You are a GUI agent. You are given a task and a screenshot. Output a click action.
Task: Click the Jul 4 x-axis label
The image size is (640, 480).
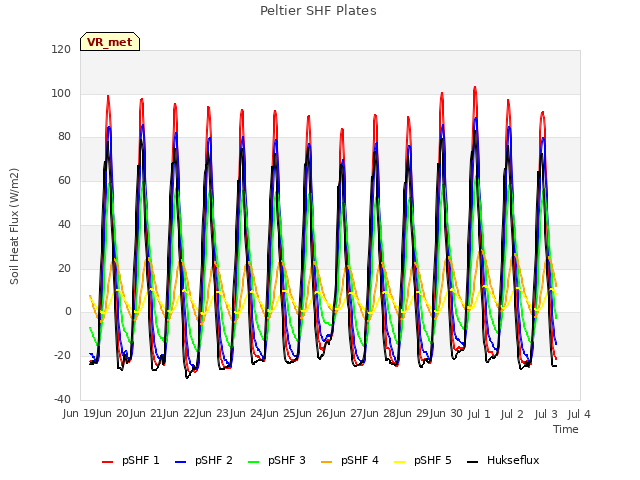[x=579, y=414]
